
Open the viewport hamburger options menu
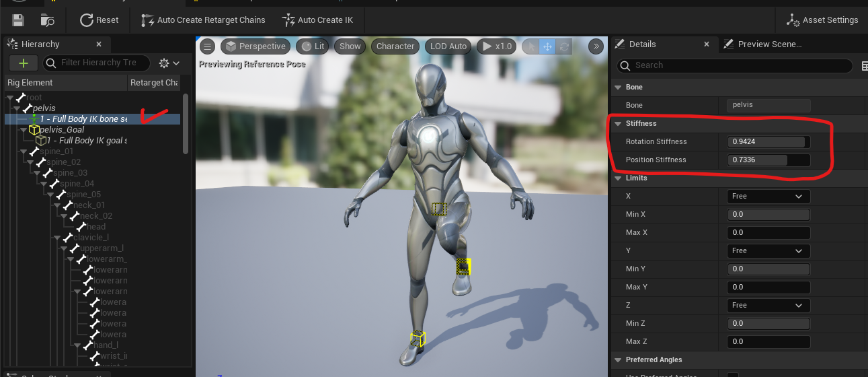pos(208,46)
